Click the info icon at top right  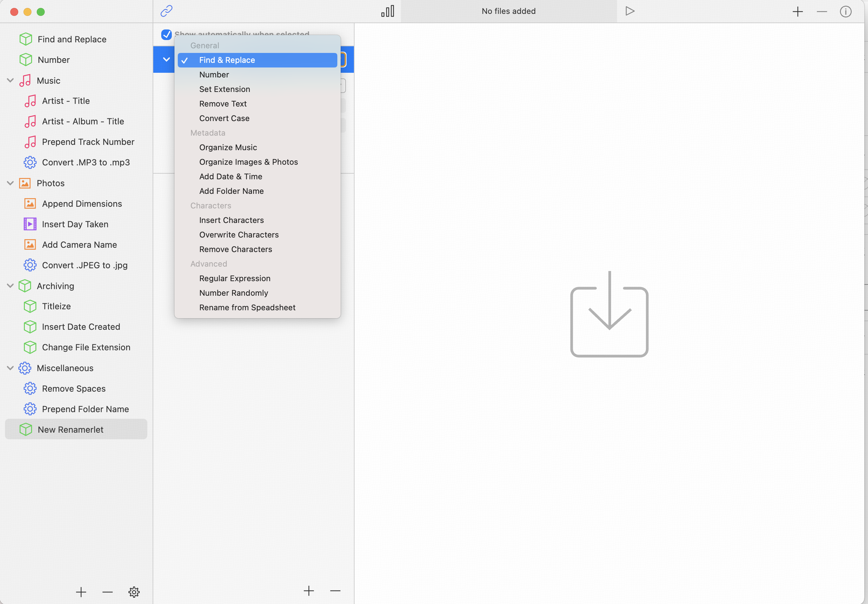(x=845, y=11)
